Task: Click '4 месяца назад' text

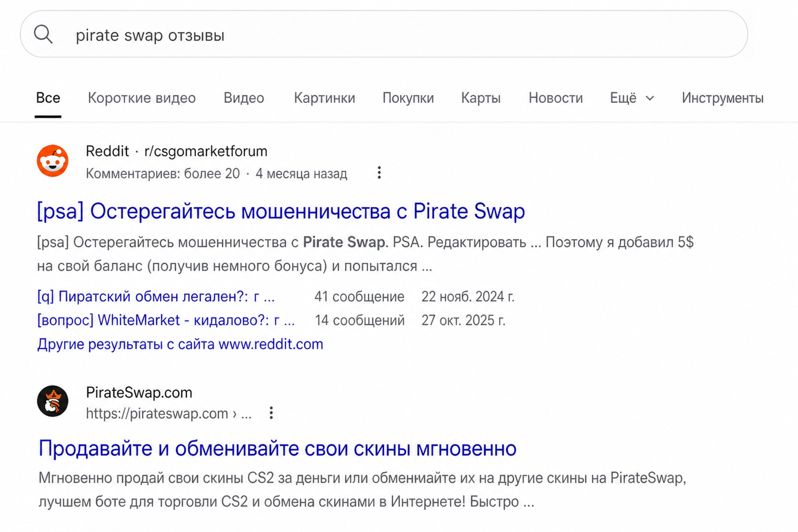Action: click(301, 174)
